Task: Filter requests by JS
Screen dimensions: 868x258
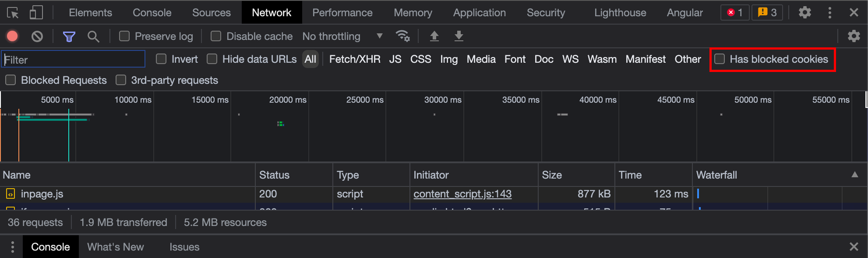Action: point(395,59)
